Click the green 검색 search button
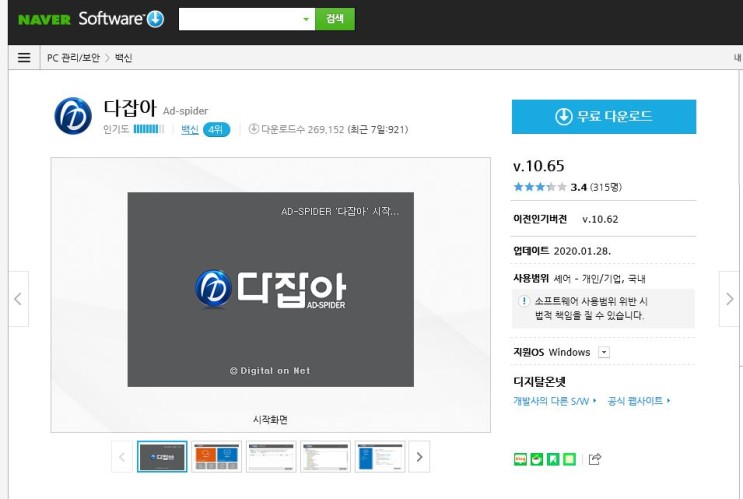The width and height of the screenshot is (743, 499). pyautogui.click(x=335, y=19)
